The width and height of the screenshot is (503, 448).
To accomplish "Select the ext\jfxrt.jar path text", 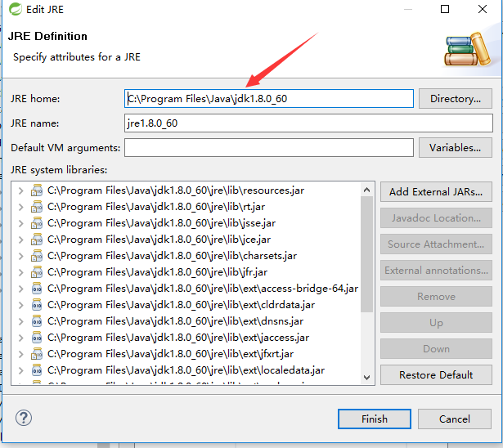I will (170, 354).
